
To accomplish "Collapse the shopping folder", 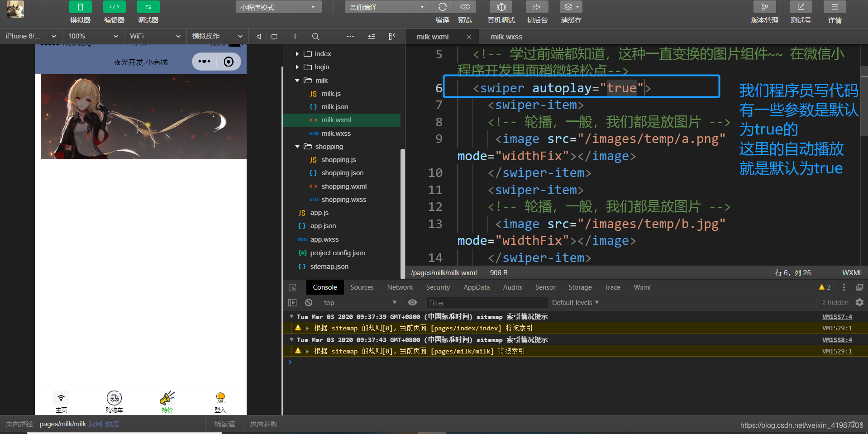I will click(x=297, y=147).
